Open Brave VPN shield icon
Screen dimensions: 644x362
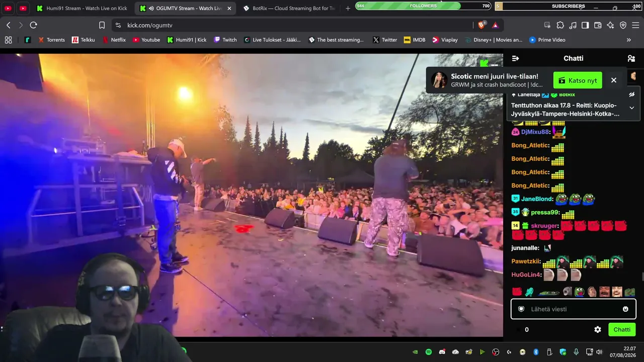[623, 25]
